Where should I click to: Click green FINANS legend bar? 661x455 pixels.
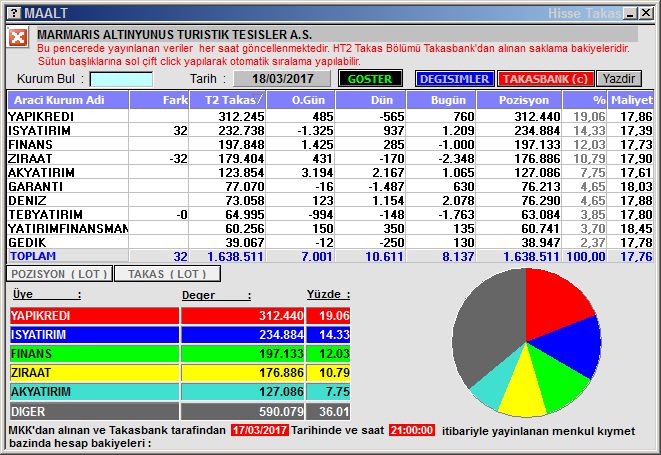tap(94, 353)
